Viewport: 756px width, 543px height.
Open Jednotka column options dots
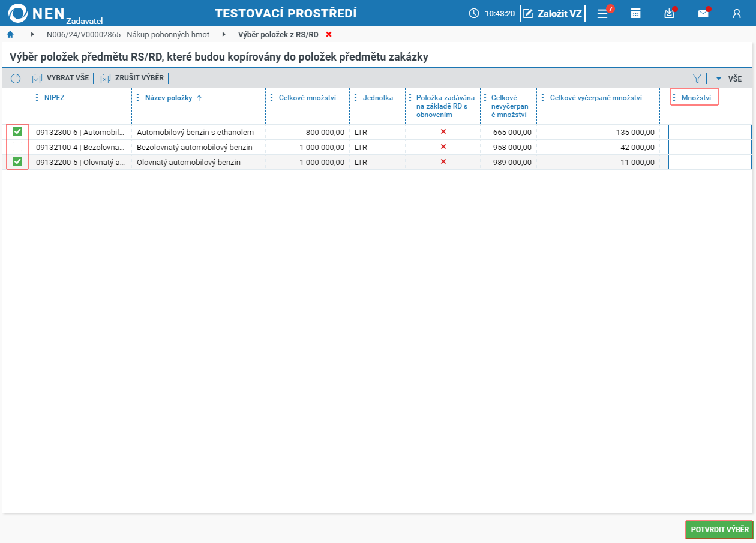pyautogui.click(x=356, y=98)
